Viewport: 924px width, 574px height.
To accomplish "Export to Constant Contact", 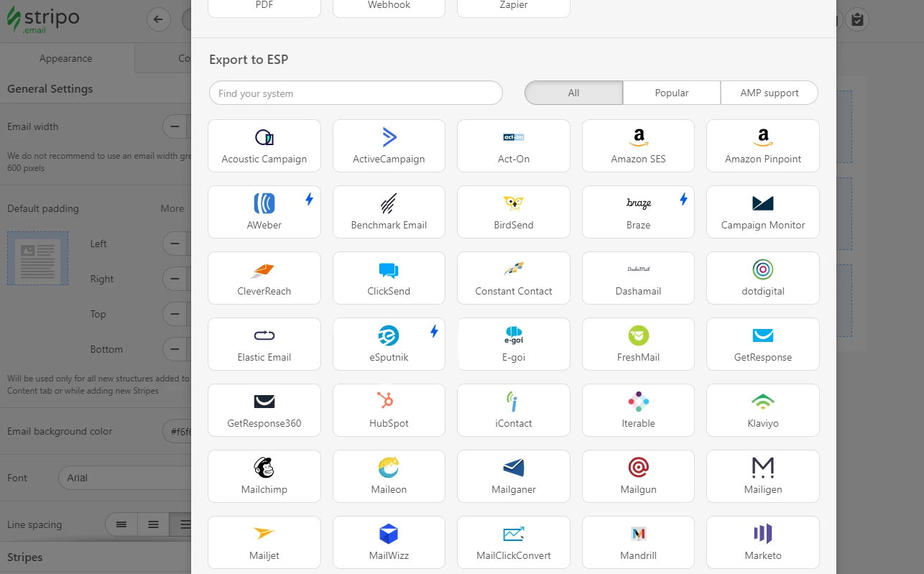I will [514, 278].
